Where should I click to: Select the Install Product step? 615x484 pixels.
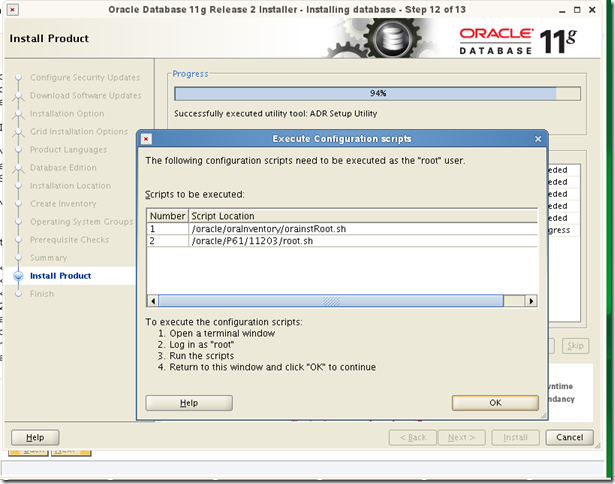60,276
